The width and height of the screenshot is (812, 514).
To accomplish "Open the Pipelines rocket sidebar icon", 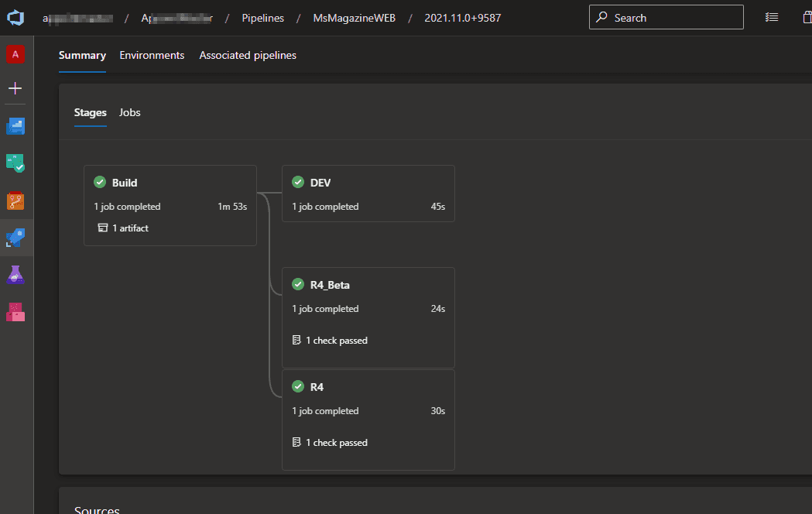I will click(x=15, y=238).
